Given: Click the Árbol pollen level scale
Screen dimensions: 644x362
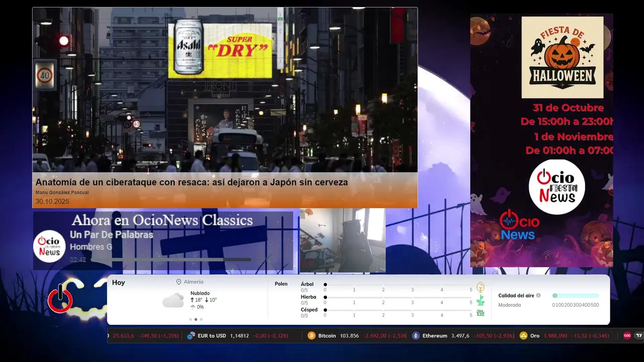Looking at the screenshot, I should pos(398,285).
